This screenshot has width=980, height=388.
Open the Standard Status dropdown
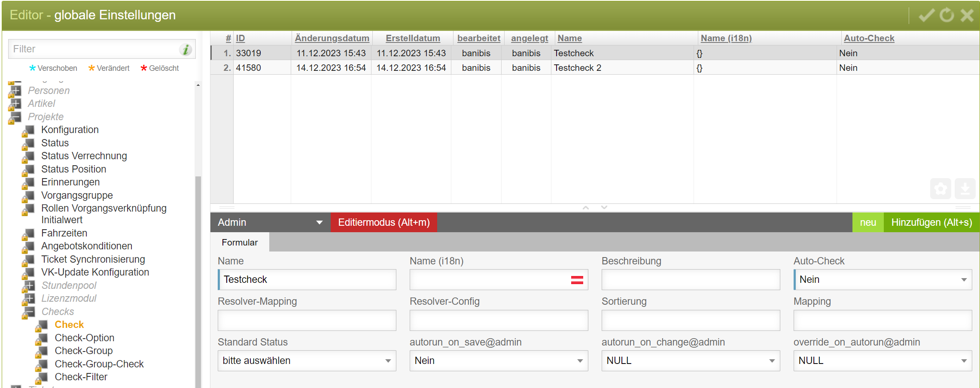(307, 361)
